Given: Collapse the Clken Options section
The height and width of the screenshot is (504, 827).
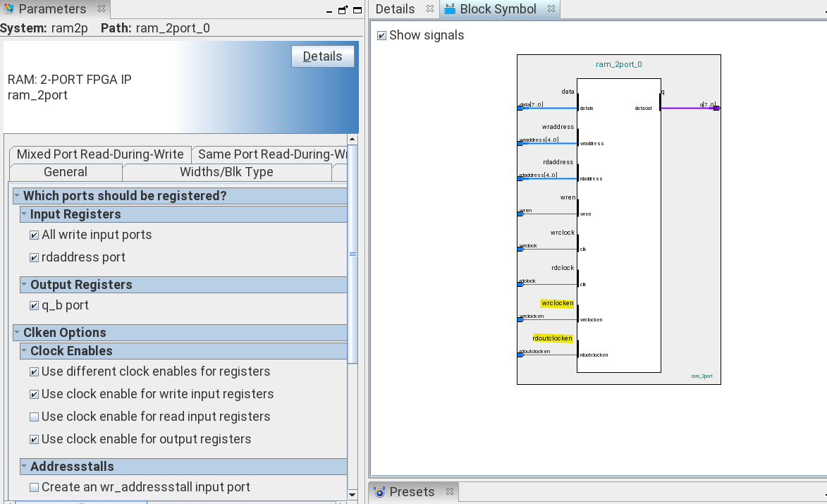Looking at the screenshot, I should pyautogui.click(x=18, y=333).
